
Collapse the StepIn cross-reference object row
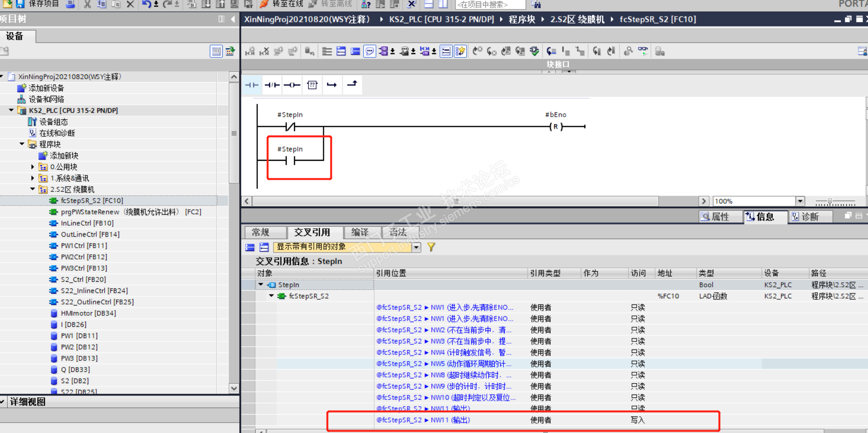tap(261, 285)
